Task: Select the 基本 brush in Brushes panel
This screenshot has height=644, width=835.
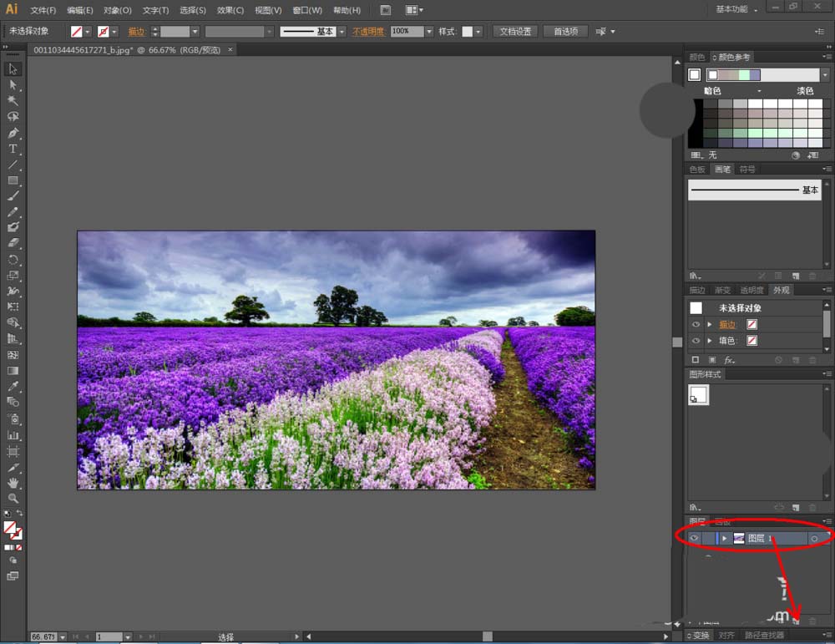Action: click(754, 190)
